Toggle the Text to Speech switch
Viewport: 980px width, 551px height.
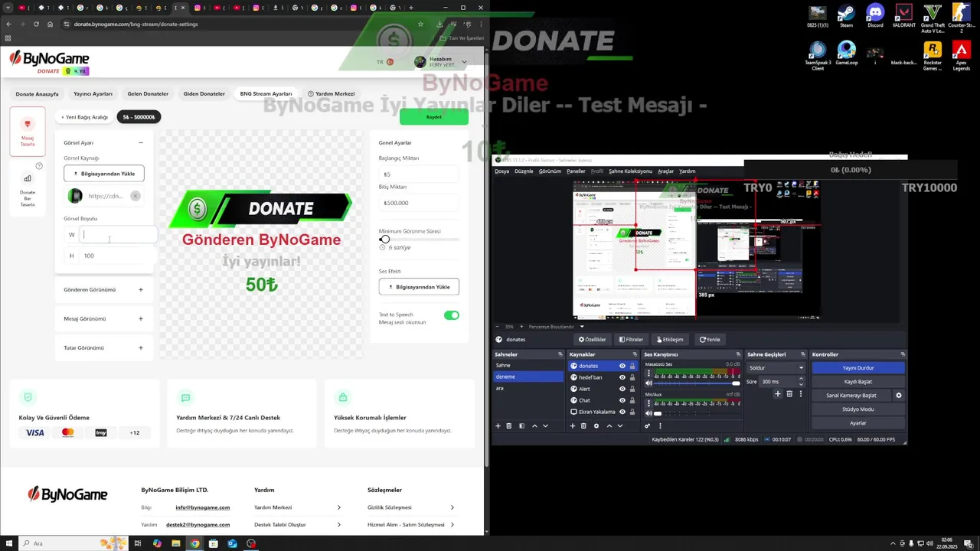pyautogui.click(x=451, y=315)
